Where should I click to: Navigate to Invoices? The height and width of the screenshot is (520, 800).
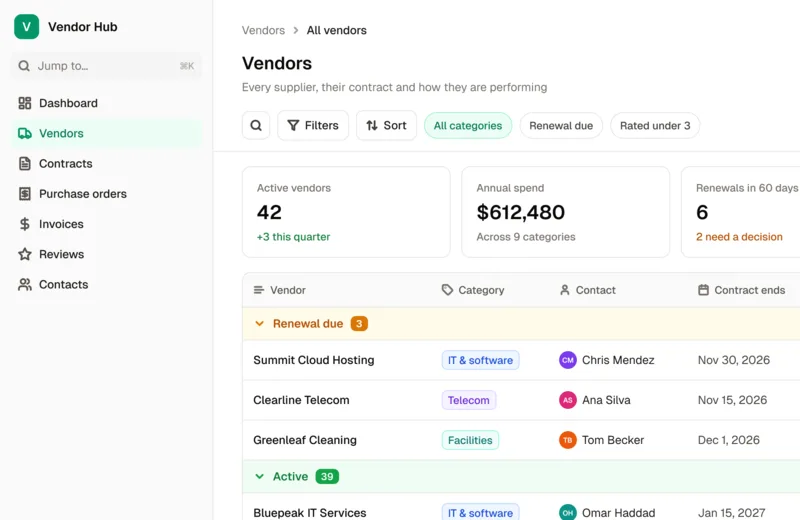point(106,224)
